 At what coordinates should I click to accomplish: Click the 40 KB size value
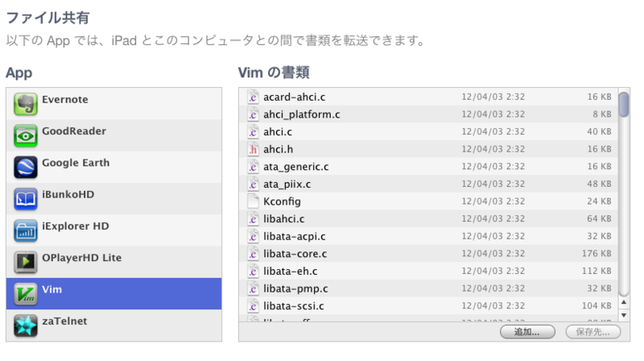click(599, 131)
